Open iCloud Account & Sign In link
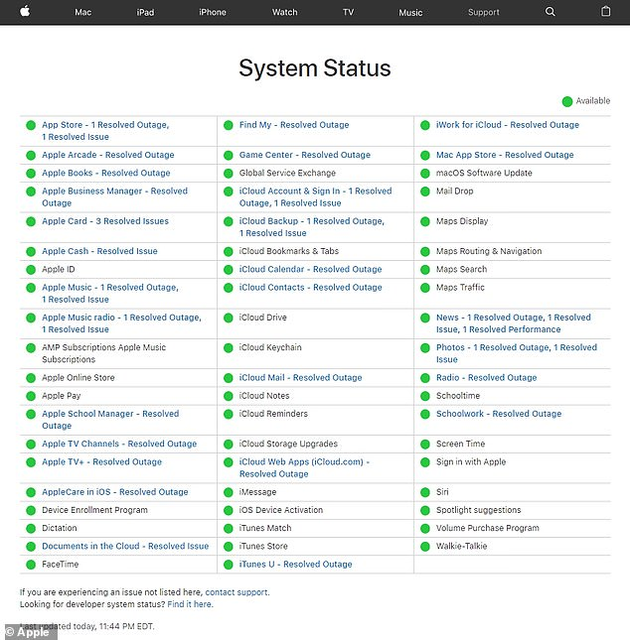 click(315, 197)
